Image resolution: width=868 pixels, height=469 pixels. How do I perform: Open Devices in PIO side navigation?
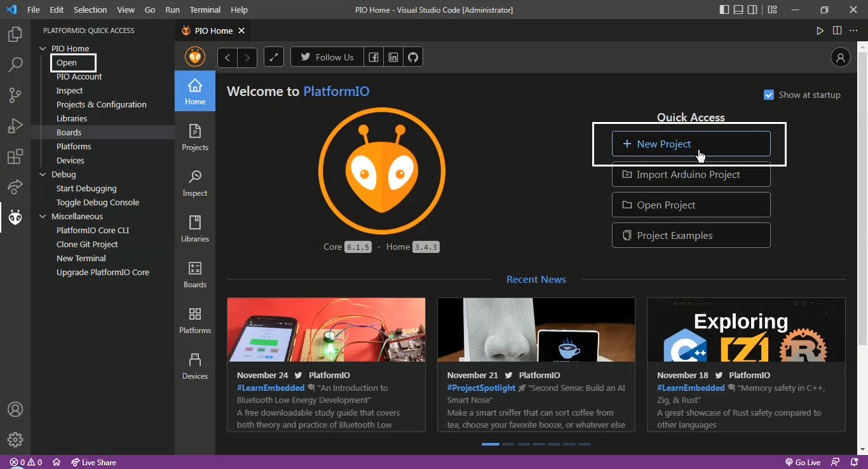[x=195, y=366]
